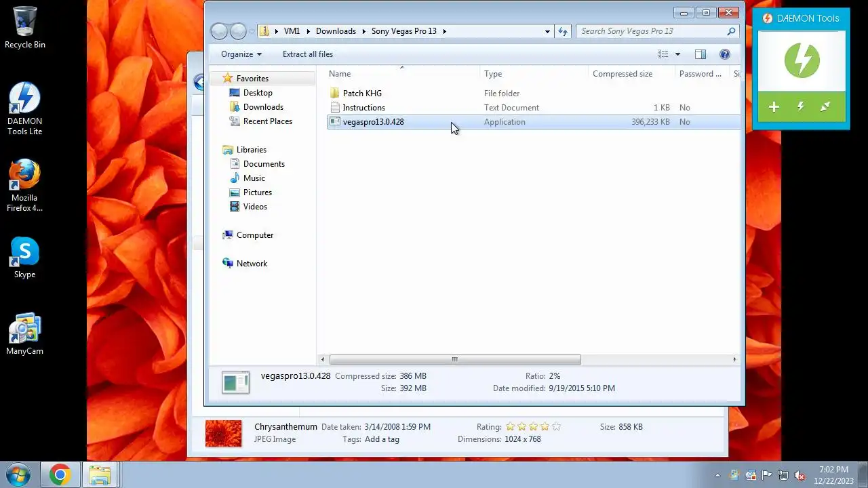Click the Windows Start orb

[x=18, y=474]
